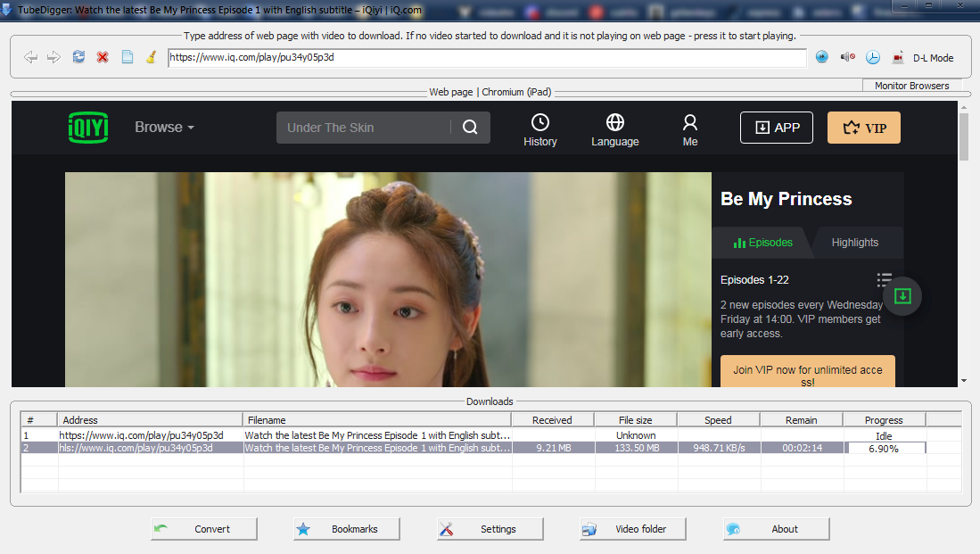The image size is (980, 554).
Task: Click the 948.71 KB/s speed cell
Action: 719,448
